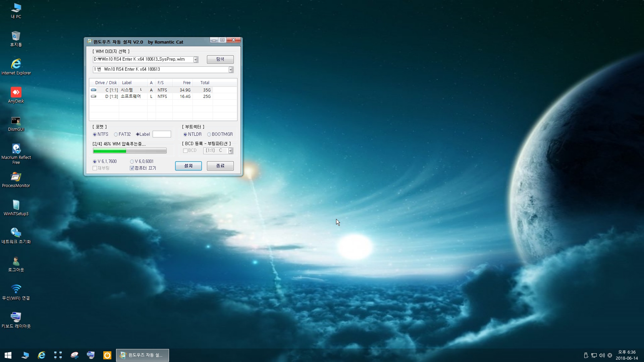Viewport: 644px width, 362px height.
Task: Expand the image index dropdown
Action: [x=231, y=70]
